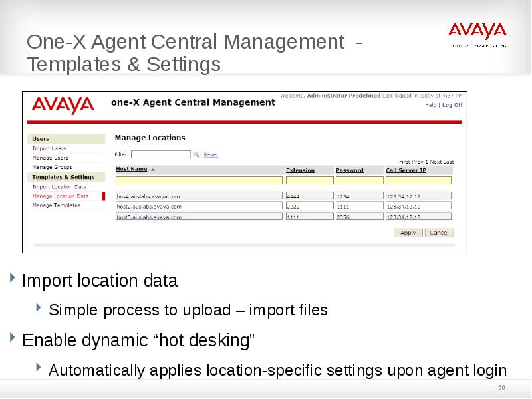Click password field containing 1234
This screenshot has height=399, width=532.
click(360, 196)
